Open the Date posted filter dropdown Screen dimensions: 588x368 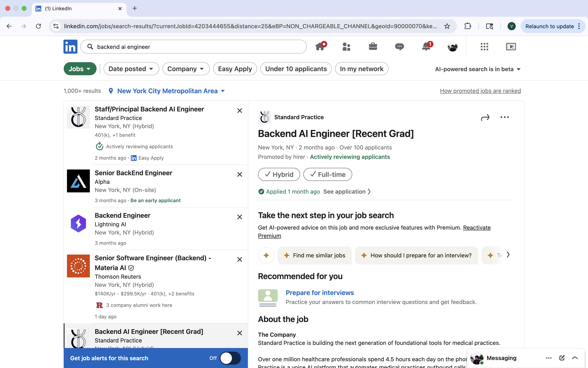[131, 69]
